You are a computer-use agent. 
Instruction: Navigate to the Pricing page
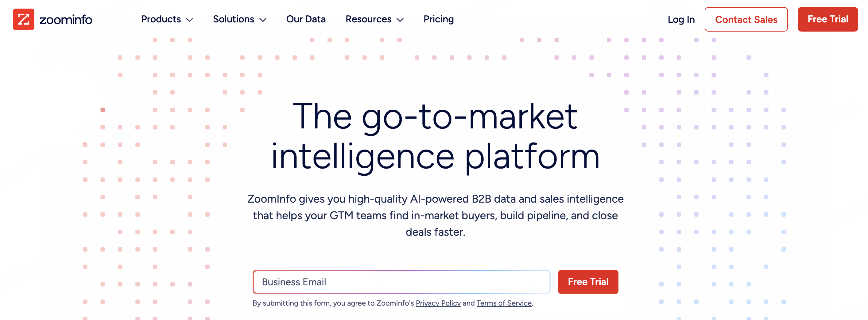(x=438, y=19)
